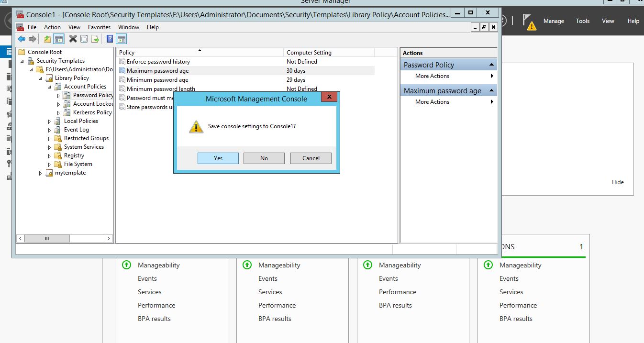This screenshot has height=343, width=644.
Task: Click the Back arrow toolbar icon
Action: (x=22, y=39)
